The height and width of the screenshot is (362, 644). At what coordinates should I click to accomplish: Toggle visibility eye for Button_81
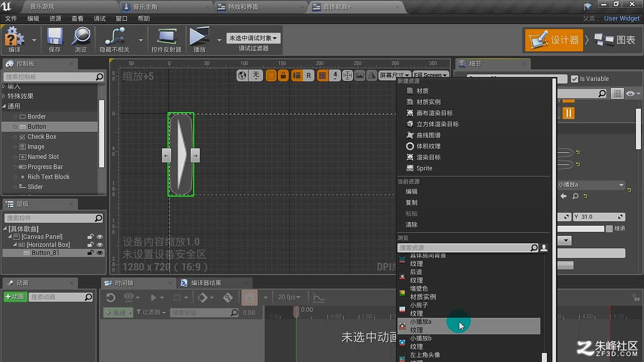point(100,253)
